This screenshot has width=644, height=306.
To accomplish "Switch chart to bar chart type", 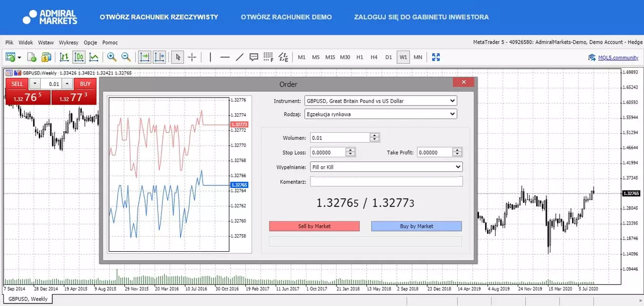I will (64, 57).
